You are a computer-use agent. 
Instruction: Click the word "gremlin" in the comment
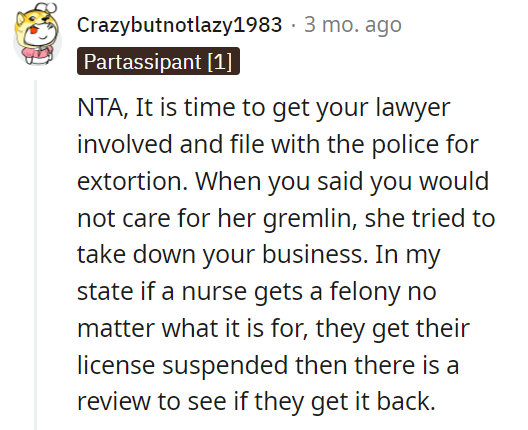307,219
